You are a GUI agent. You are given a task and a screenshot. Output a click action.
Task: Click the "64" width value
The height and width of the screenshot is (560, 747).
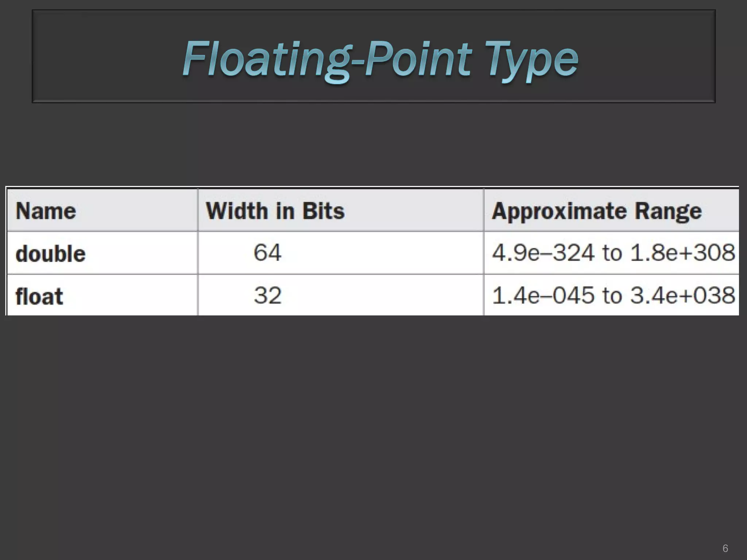click(267, 252)
